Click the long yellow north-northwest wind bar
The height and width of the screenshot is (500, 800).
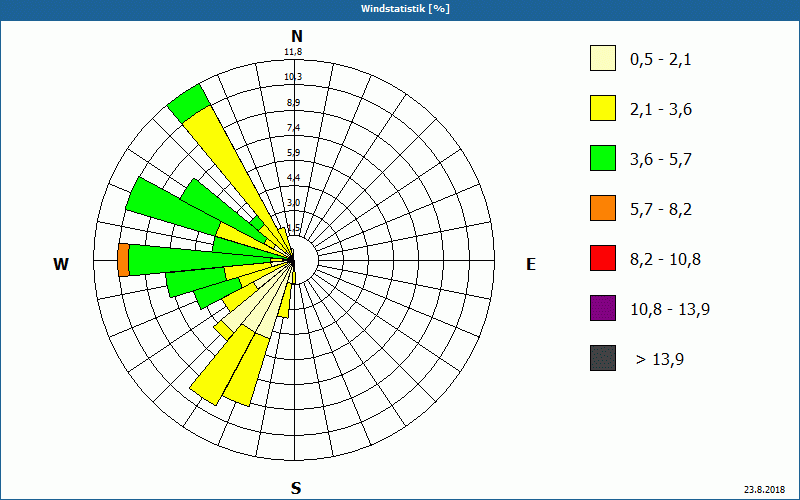(x=230, y=173)
